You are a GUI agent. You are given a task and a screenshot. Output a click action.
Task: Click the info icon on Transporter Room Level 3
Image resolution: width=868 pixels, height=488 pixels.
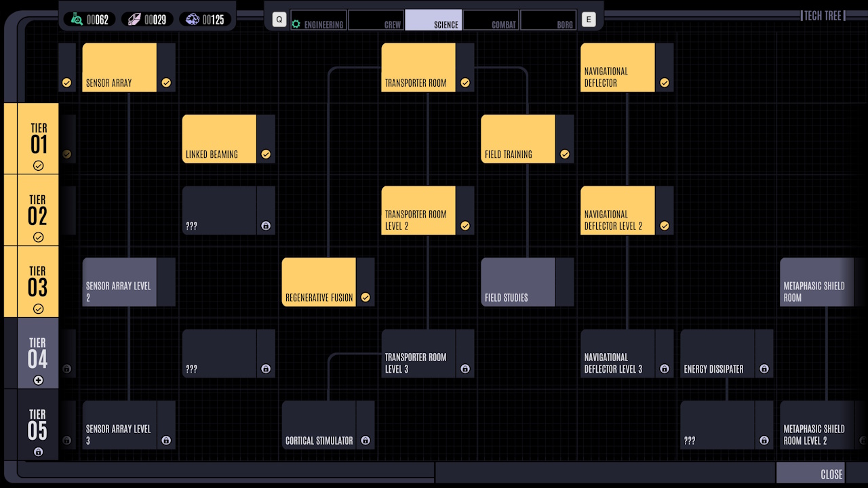pyautogui.click(x=465, y=369)
